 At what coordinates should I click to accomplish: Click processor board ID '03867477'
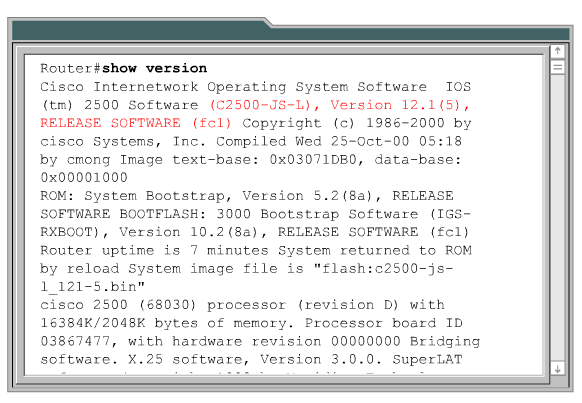pos(75,341)
